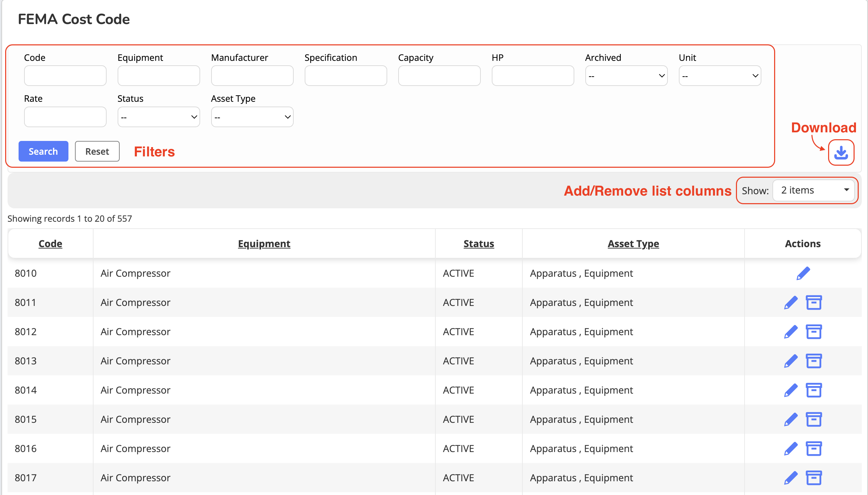Click ACTIVE status in row 8017
This screenshot has width=868, height=495.
tap(458, 478)
